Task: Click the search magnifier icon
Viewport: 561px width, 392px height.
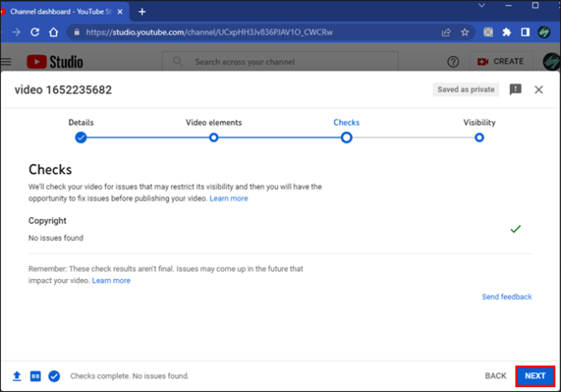Action: coord(178,62)
